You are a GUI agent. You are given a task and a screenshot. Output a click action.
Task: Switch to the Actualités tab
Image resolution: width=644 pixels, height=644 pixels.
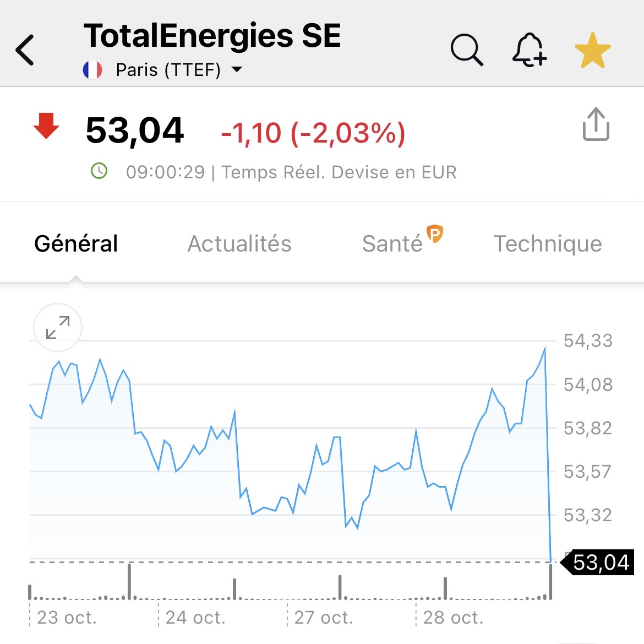(x=239, y=244)
